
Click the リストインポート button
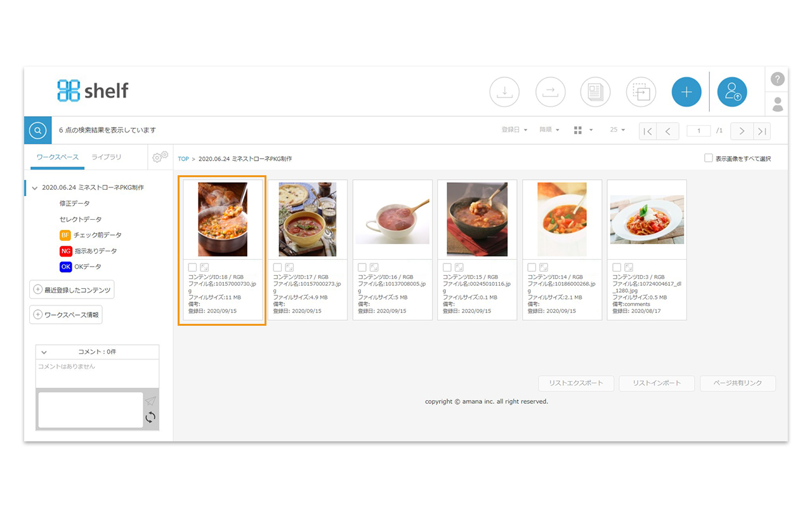tap(657, 383)
